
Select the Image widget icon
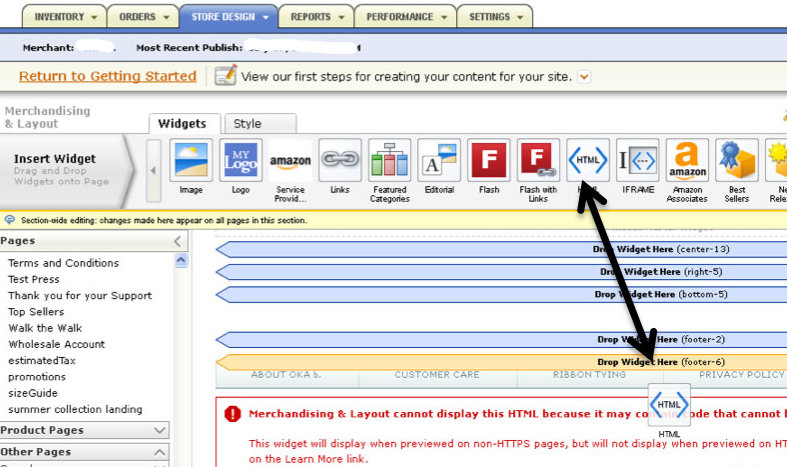191,160
